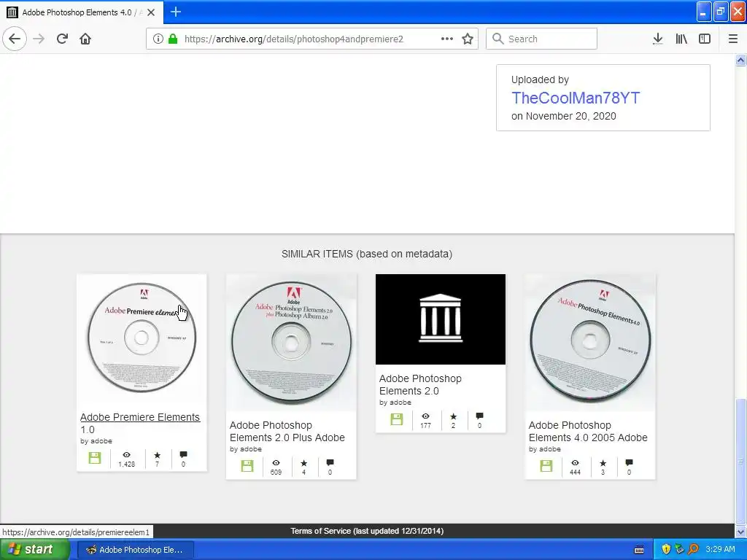Open Adobe Photoshop Elements 2.0 title link

click(x=420, y=384)
